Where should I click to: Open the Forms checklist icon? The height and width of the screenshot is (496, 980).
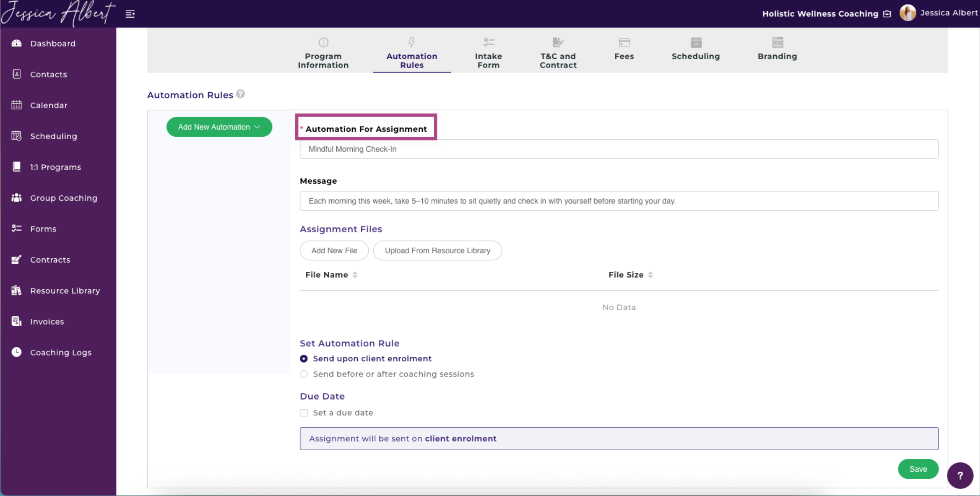coord(16,228)
